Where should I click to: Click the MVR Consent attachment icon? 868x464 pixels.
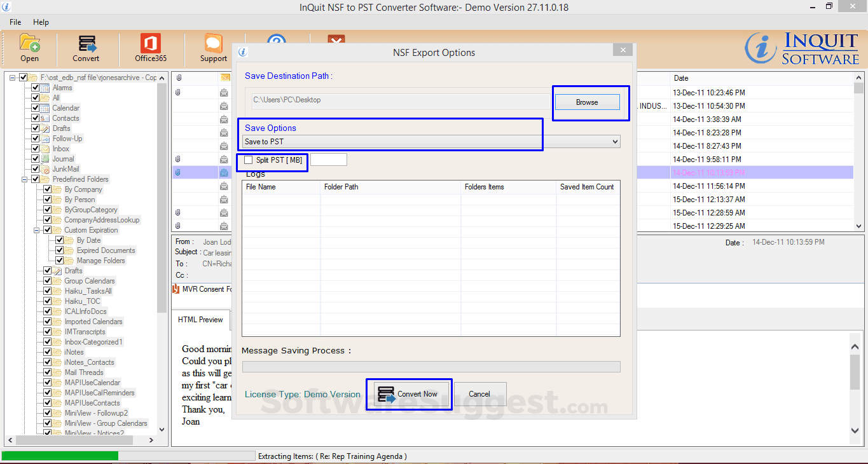tap(176, 289)
